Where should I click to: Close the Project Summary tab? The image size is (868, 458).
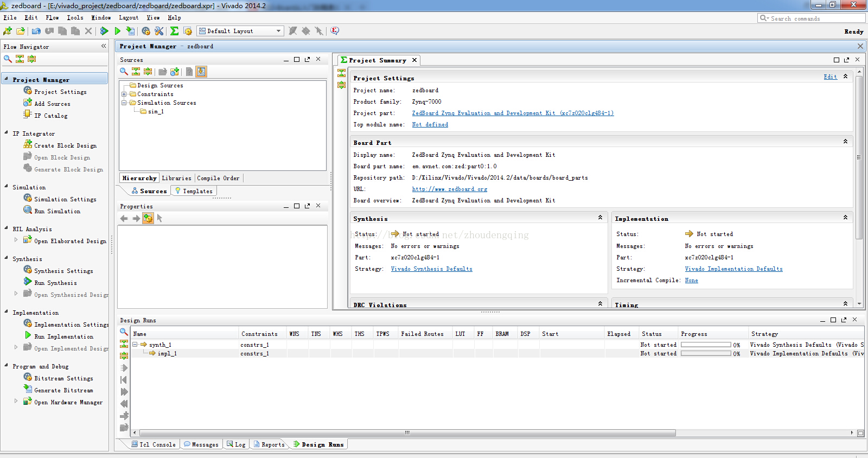point(414,60)
